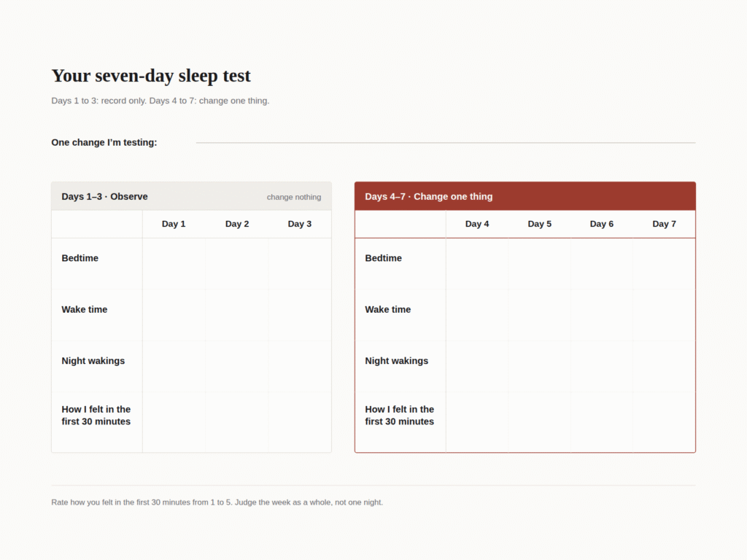Click the Day 7 Bedtime cell
The width and height of the screenshot is (747, 560).
(664, 264)
